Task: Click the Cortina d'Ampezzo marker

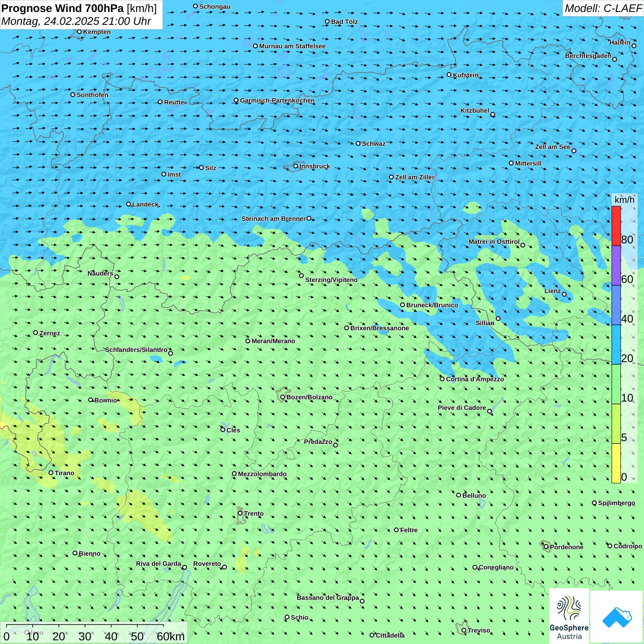Action: (443, 379)
